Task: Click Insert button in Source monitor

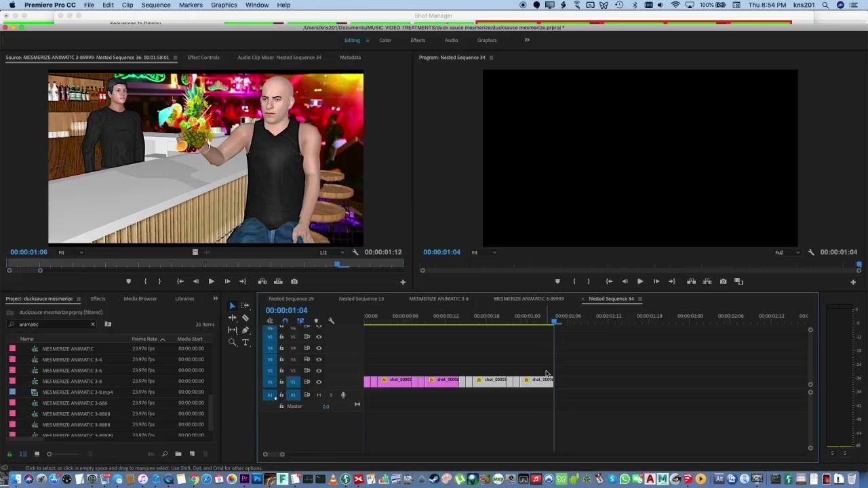Action: [x=262, y=281]
